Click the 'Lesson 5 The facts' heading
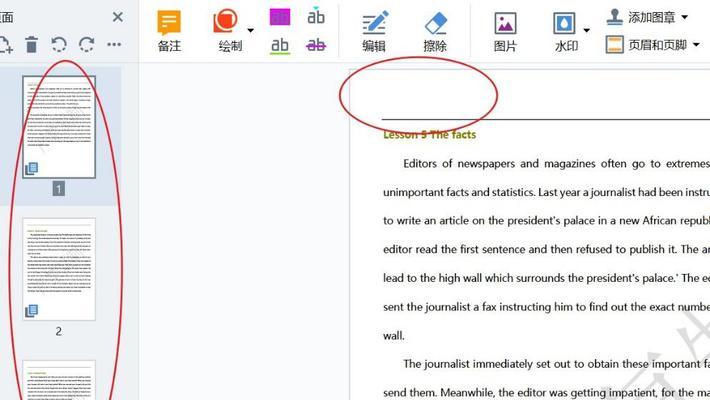This screenshot has height=400, width=710. 429,135
